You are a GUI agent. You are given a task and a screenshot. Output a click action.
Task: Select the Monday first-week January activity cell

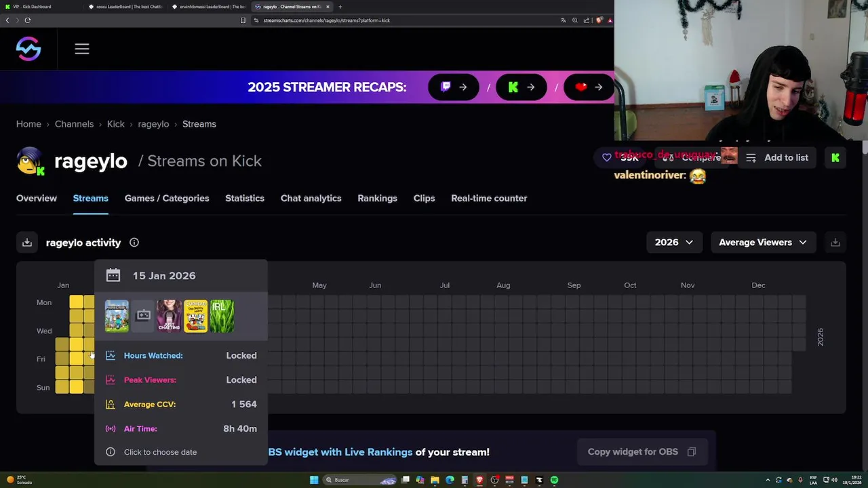point(76,302)
